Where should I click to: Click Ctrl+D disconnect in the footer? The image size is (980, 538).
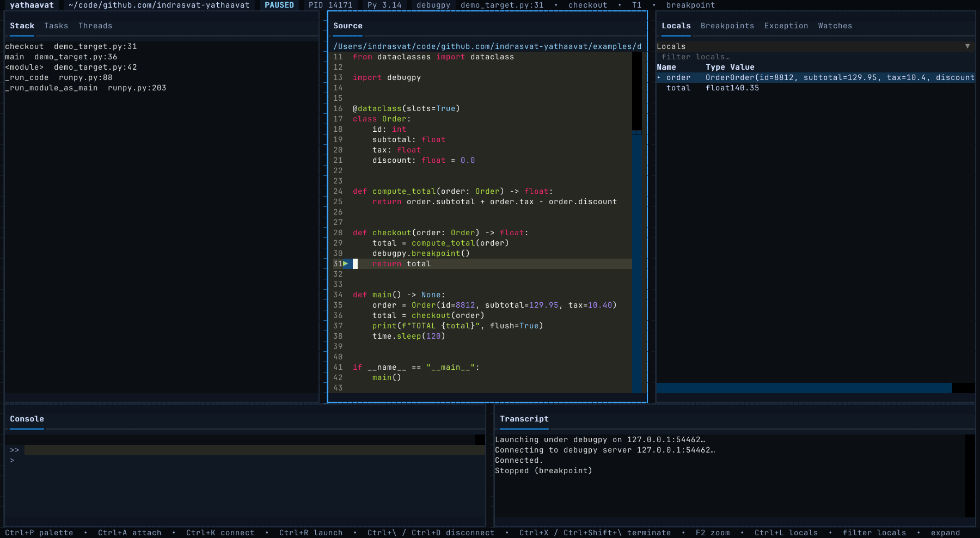(453, 533)
